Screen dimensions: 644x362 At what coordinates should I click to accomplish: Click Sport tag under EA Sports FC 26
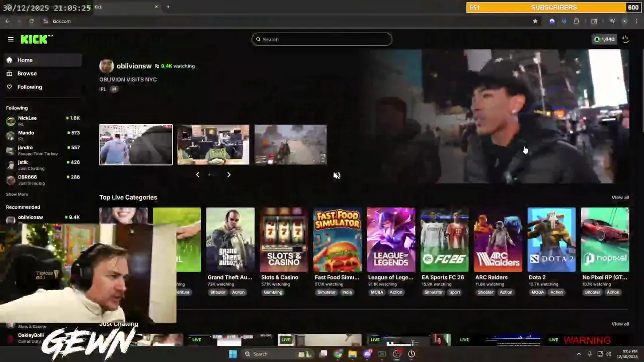click(x=454, y=292)
